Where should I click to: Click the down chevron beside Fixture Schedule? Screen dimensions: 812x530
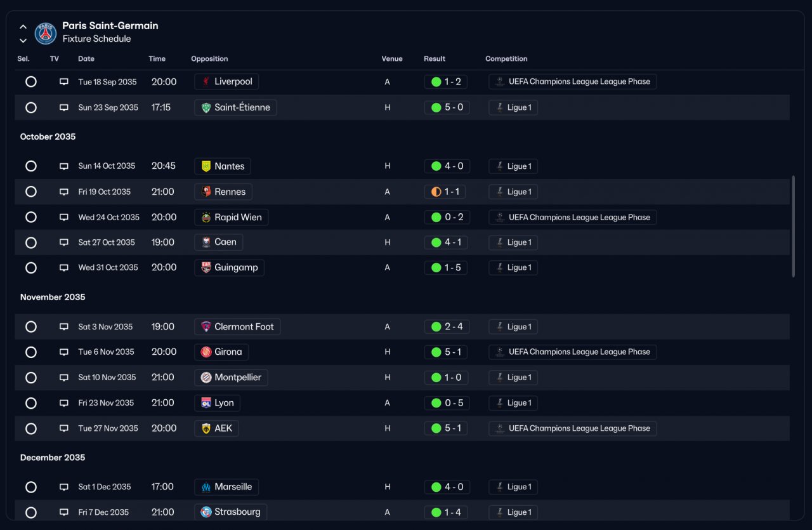click(23, 41)
